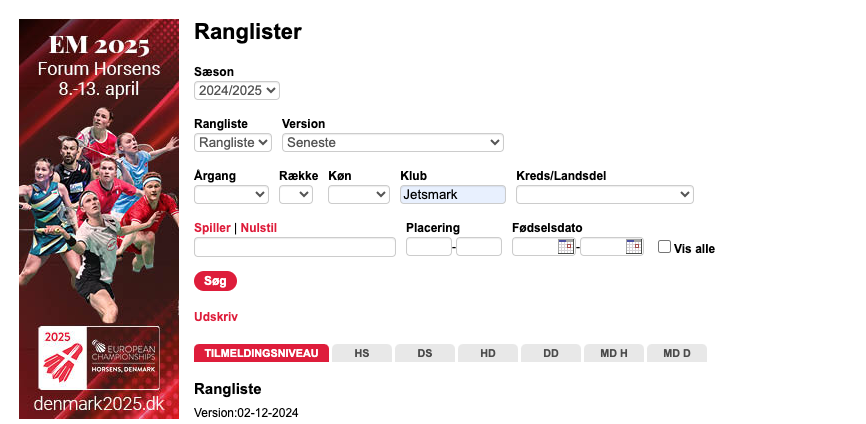Select the MD D tab

point(677,353)
